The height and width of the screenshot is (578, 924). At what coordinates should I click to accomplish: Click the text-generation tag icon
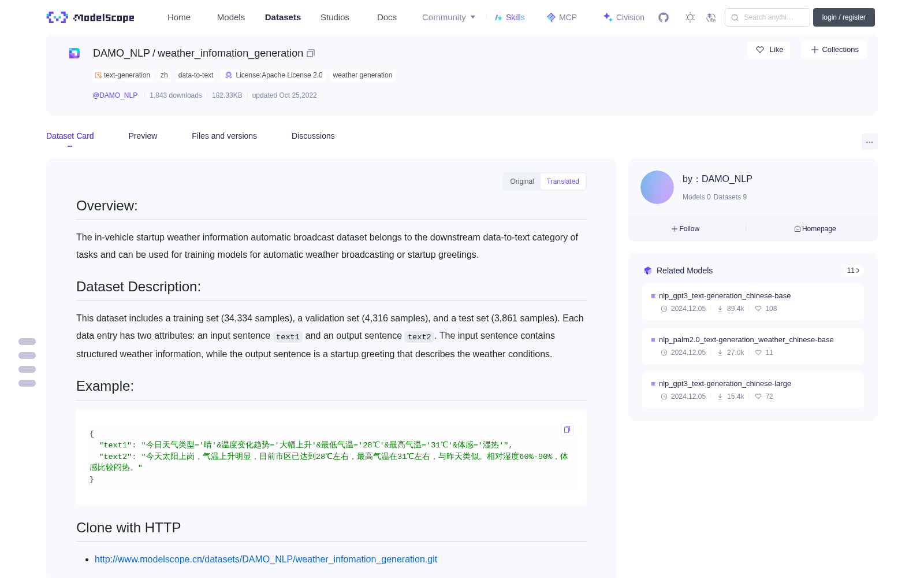(98, 75)
